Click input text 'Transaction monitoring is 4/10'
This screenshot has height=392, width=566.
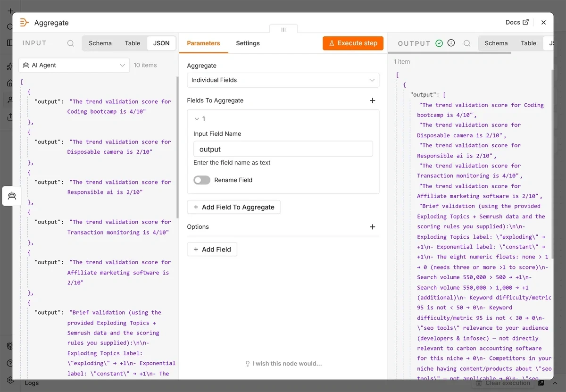click(118, 232)
